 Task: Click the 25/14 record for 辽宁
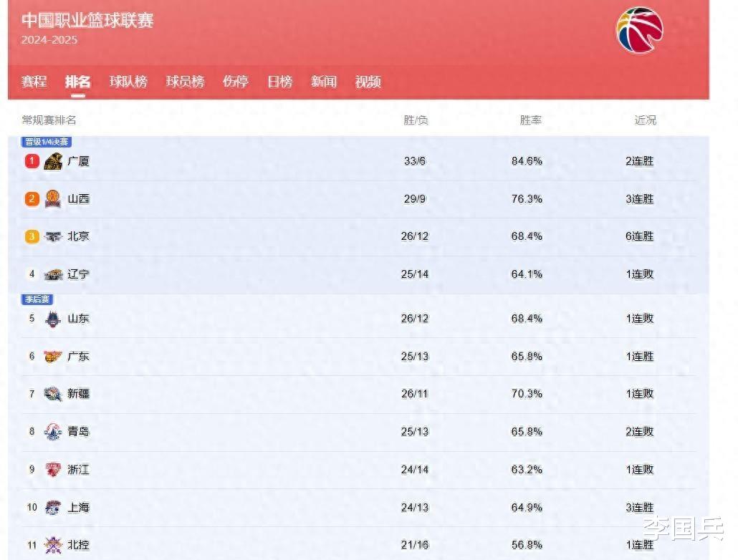(x=415, y=274)
